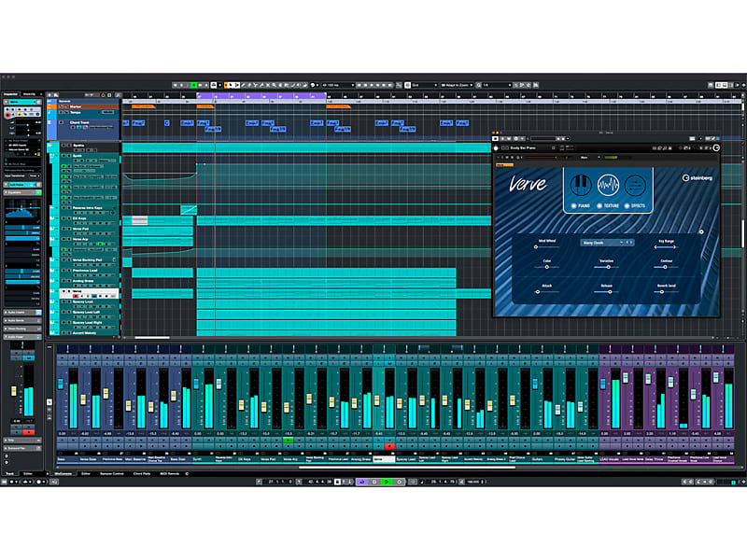Expand the Equalizers section in Inspector
Image resolution: width=747 pixels, height=560 pixels.
7,192
